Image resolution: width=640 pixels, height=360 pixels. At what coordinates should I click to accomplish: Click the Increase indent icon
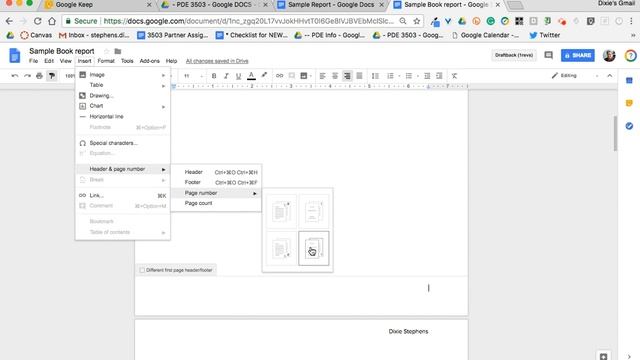[x=439, y=76]
